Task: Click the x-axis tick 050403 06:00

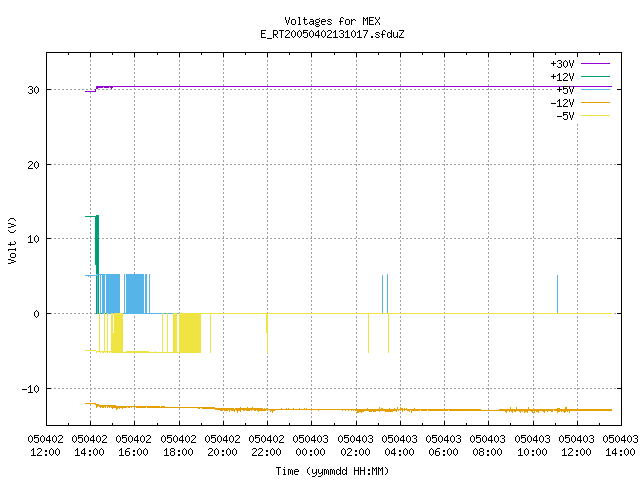Action: 444,446
